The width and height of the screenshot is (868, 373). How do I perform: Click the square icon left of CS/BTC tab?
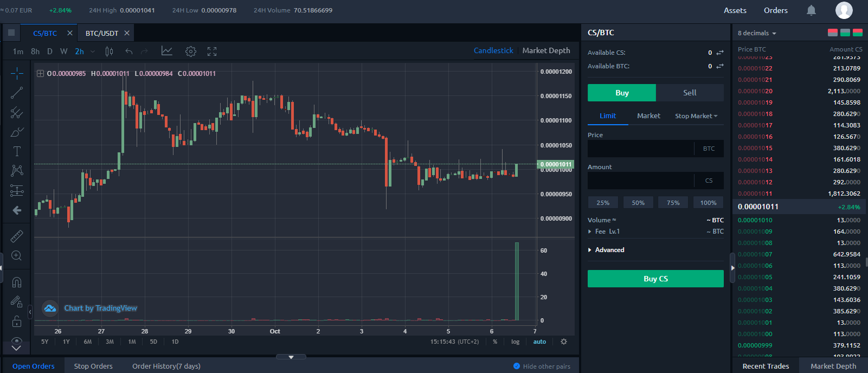pos(11,33)
